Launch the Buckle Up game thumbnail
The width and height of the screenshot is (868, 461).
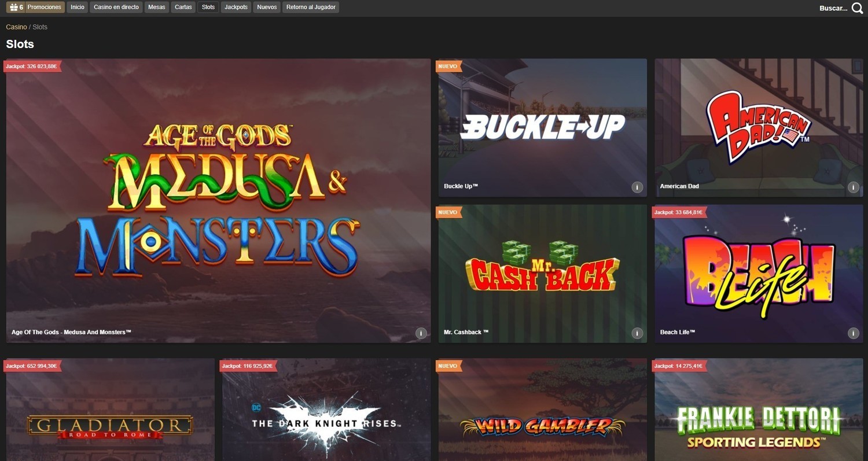tap(542, 128)
